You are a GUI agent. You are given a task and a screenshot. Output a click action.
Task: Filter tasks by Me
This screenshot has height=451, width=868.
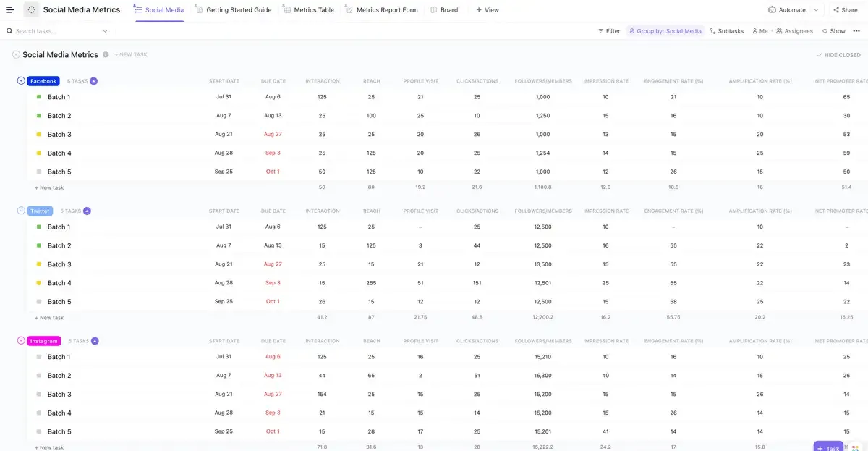point(759,31)
